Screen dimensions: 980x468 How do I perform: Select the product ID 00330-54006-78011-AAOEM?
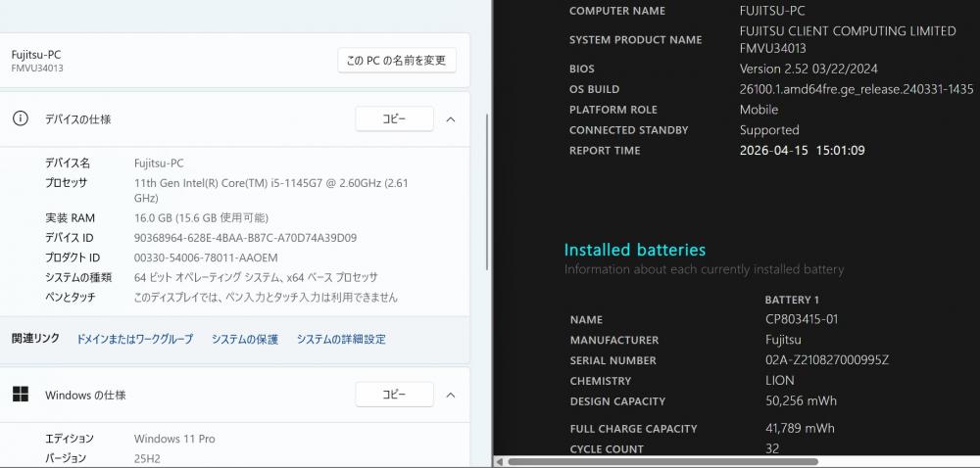coord(206,257)
